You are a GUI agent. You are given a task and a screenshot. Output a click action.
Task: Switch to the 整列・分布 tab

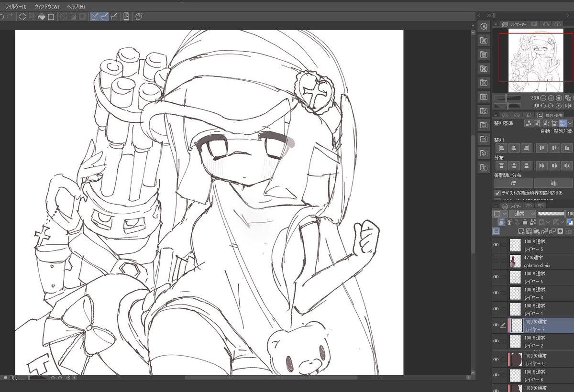coord(551,115)
